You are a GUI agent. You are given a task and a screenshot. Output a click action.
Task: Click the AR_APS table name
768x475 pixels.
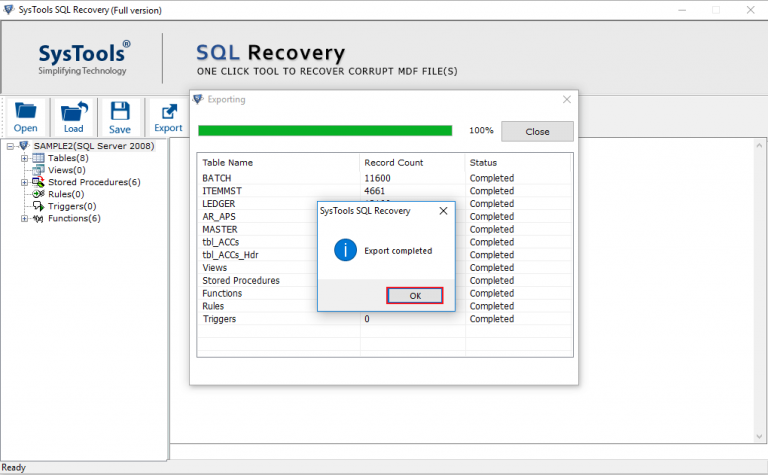pos(219,216)
